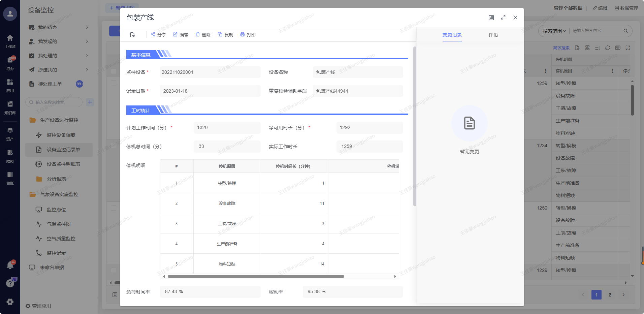Go to page 2 of results

[610, 295]
